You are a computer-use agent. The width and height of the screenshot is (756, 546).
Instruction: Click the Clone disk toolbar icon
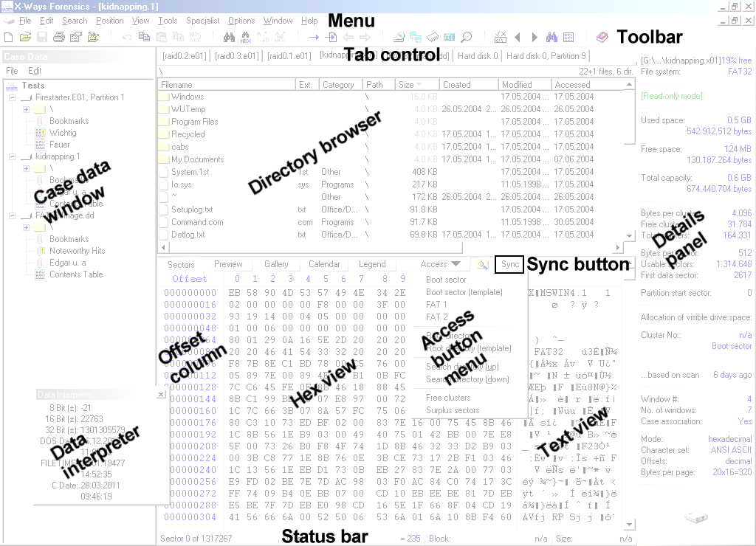[x=416, y=37]
